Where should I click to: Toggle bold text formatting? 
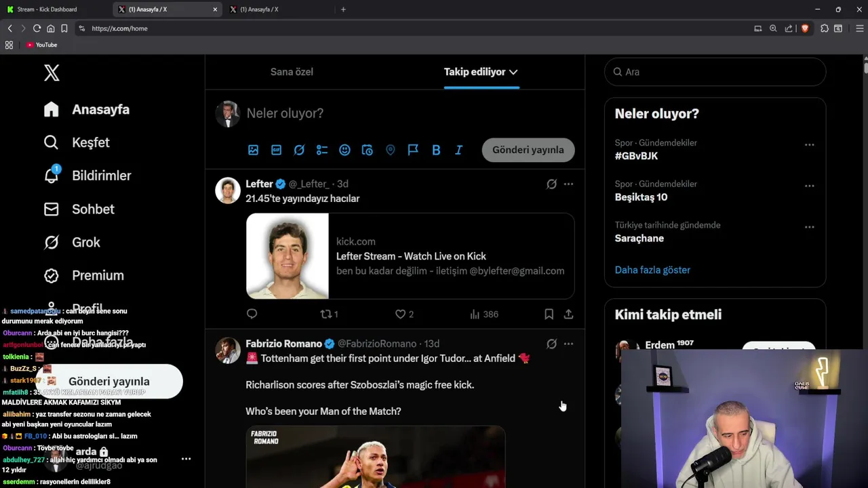(436, 150)
